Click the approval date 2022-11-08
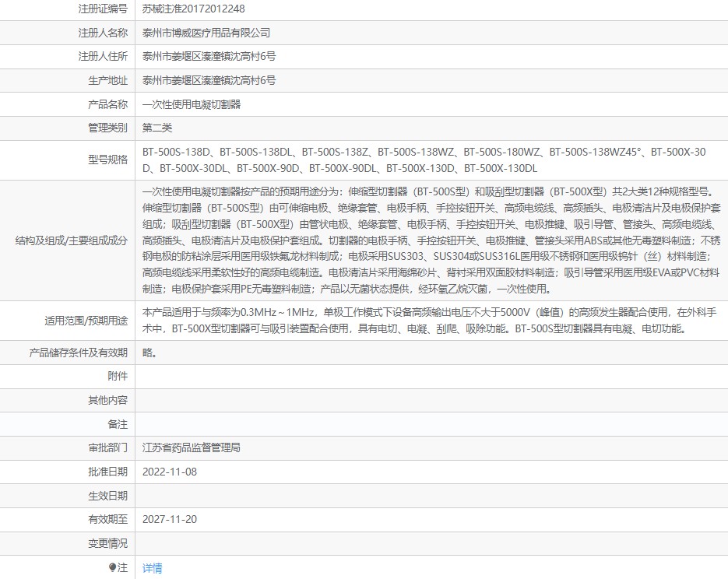The image size is (728, 579). tap(170, 472)
